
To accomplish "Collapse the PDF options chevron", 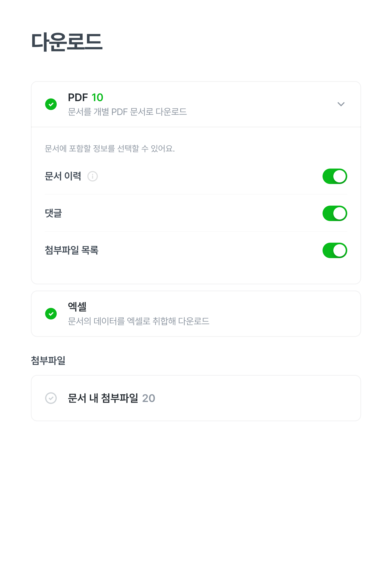I will pos(341,104).
